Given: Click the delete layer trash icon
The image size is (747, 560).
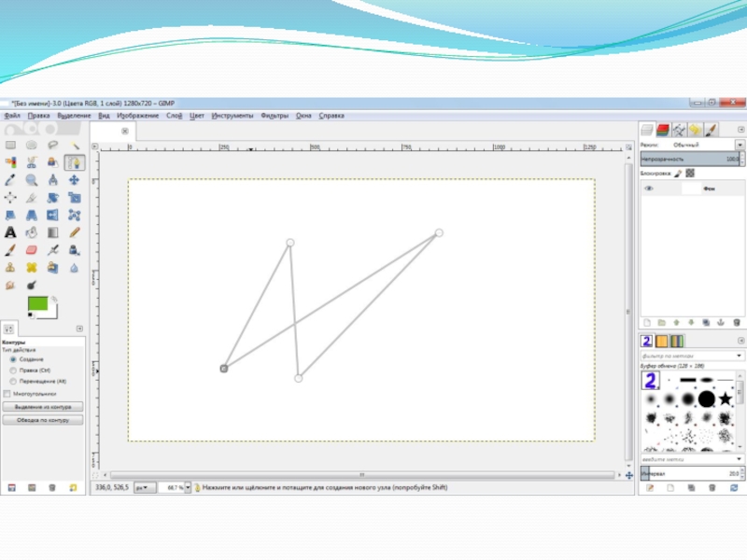Looking at the screenshot, I should [734, 322].
